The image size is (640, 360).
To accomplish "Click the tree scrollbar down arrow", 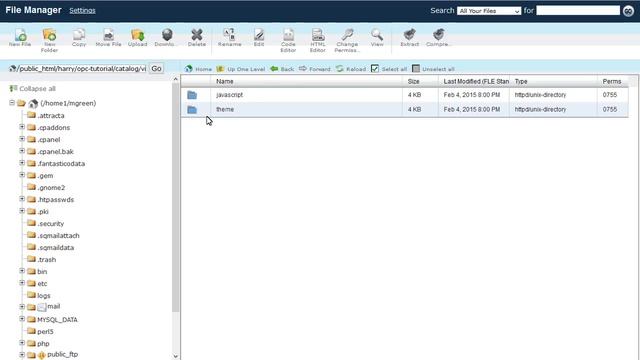I will [x=176, y=356].
